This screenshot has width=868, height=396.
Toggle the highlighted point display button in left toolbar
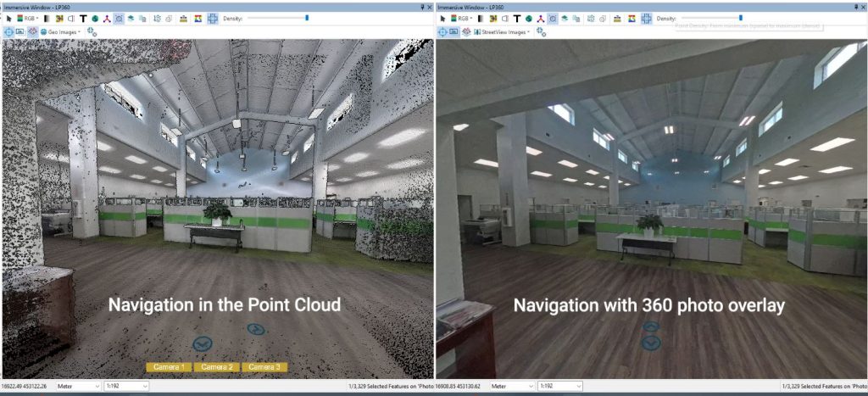119,18
